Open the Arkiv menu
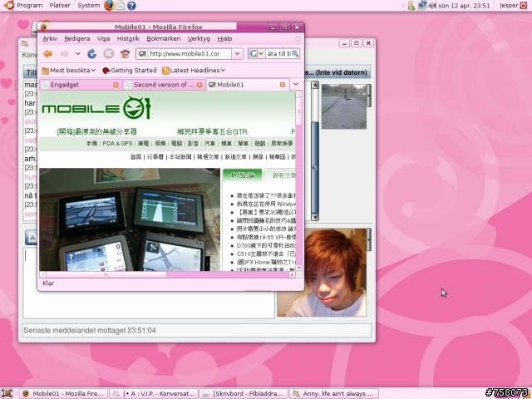 pyautogui.click(x=50, y=39)
